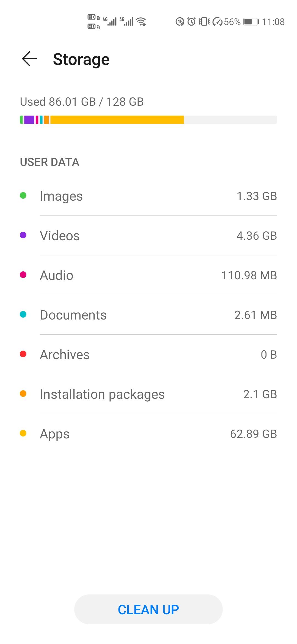
Task: Tap the Wi-Fi status icon
Action: point(141,21)
